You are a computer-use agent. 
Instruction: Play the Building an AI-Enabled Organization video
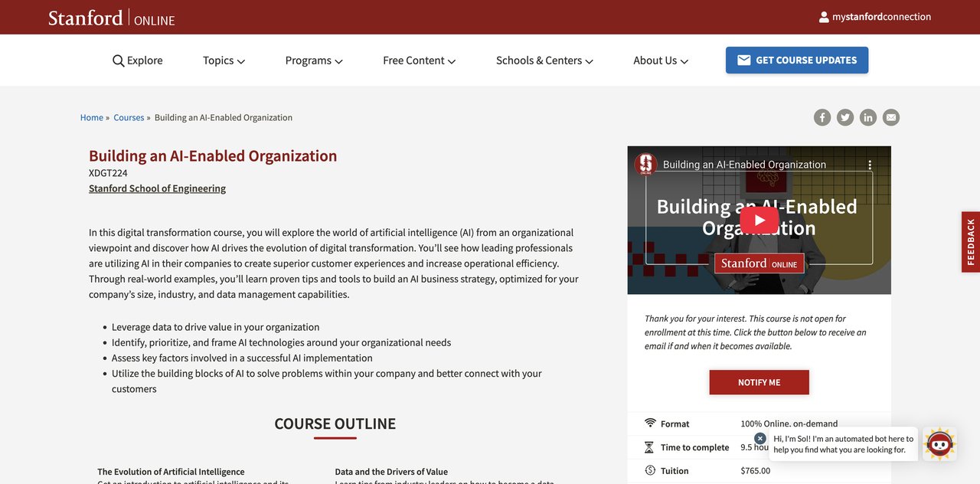tap(759, 221)
